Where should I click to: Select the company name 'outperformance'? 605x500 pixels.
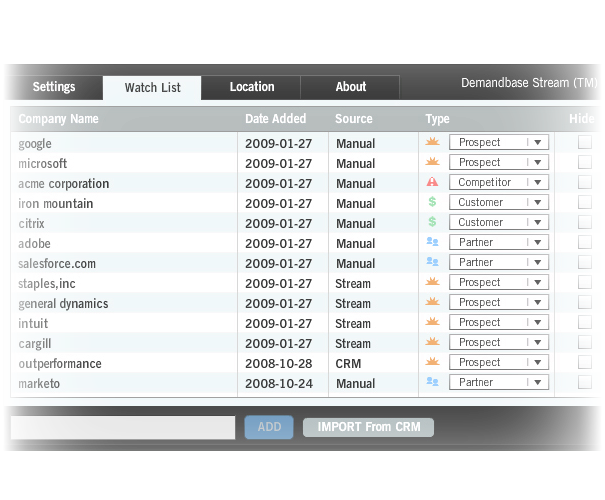[x=60, y=363]
